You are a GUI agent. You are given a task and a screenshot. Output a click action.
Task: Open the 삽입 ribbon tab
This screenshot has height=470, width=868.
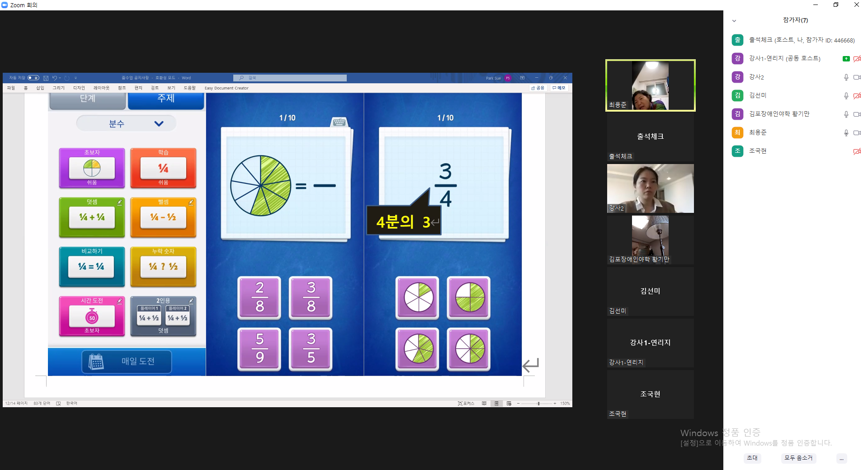(x=40, y=88)
